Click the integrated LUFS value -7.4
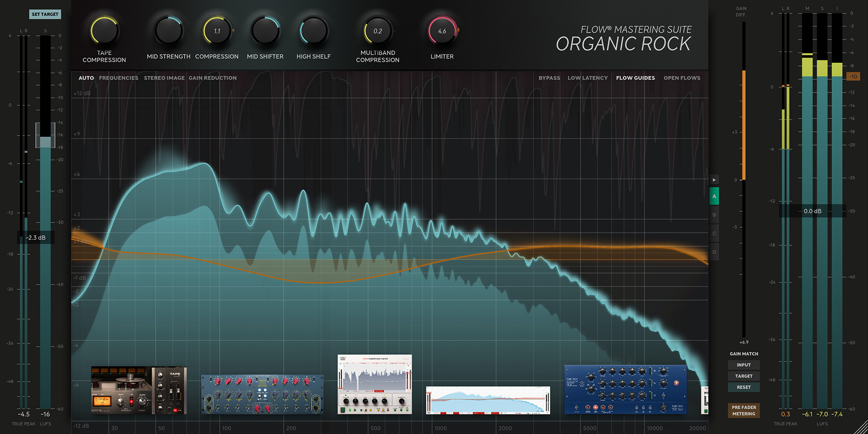 [x=837, y=414]
